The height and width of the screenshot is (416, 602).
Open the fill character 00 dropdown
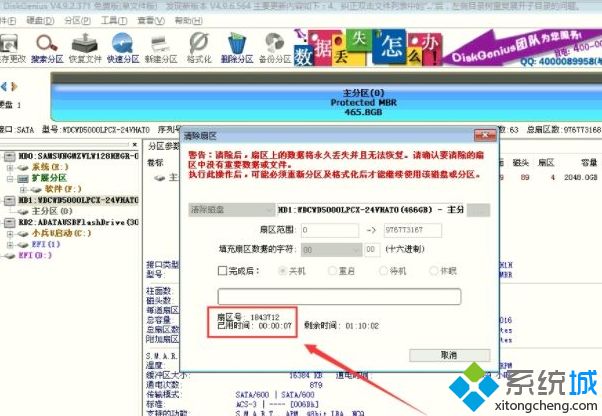331,250
